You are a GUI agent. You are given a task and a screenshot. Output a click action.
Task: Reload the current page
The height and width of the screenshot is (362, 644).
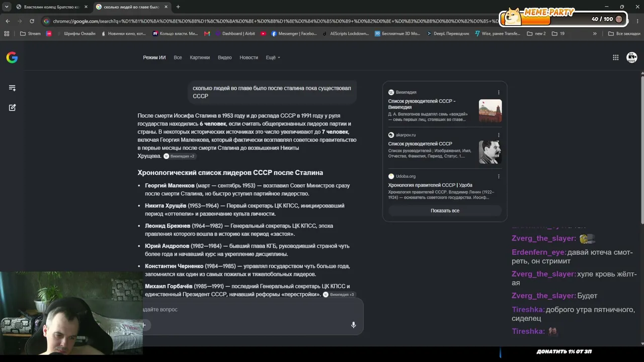pyautogui.click(x=32, y=21)
